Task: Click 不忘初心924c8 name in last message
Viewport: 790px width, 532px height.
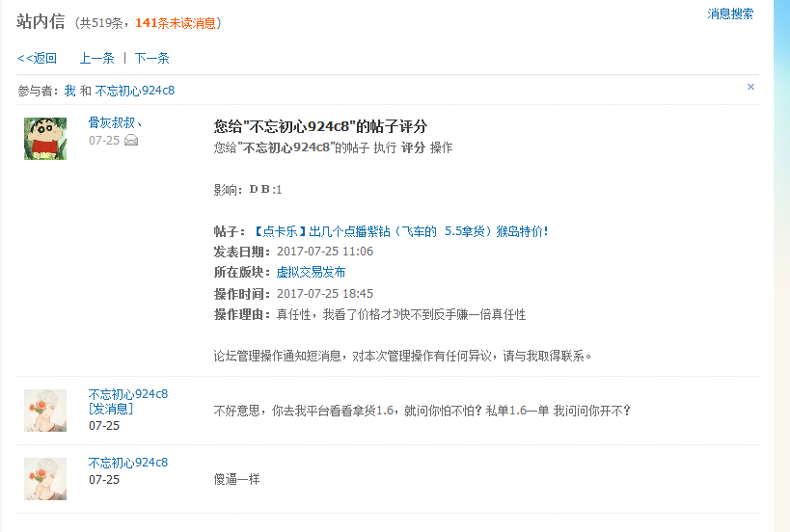Action: pos(128,463)
